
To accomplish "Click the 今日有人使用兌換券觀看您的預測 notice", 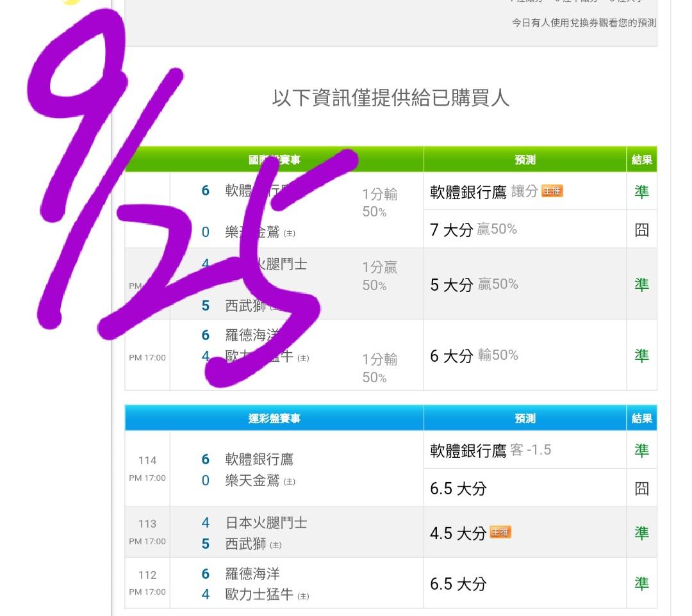I will (583, 22).
